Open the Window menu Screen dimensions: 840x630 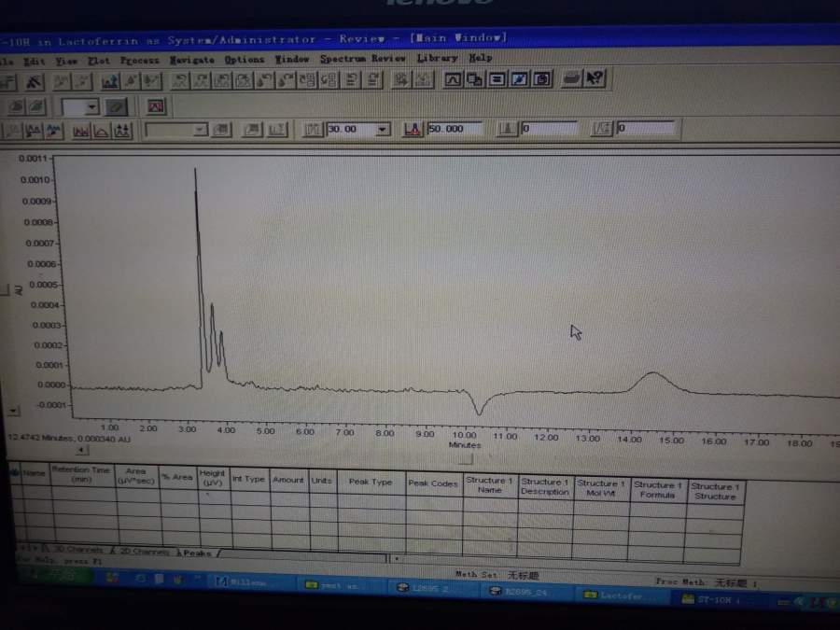(x=292, y=59)
